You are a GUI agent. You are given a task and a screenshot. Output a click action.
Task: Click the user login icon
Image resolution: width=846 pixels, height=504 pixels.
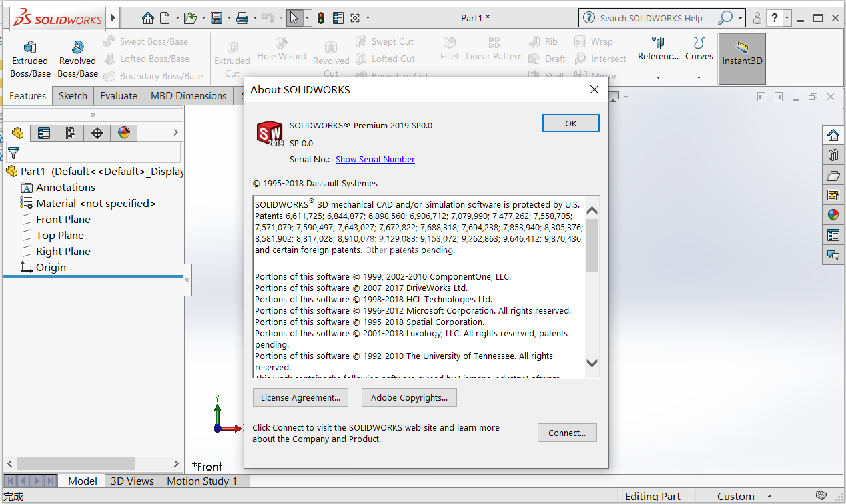pyautogui.click(x=757, y=18)
